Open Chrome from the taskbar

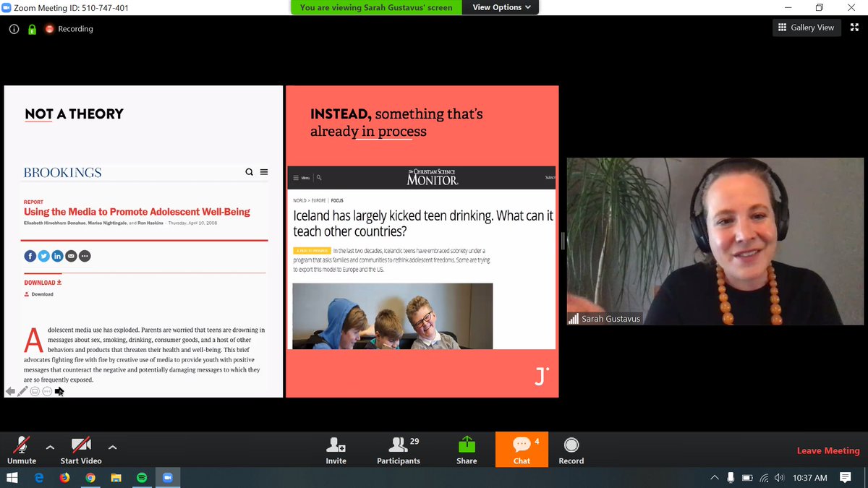[x=90, y=478]
